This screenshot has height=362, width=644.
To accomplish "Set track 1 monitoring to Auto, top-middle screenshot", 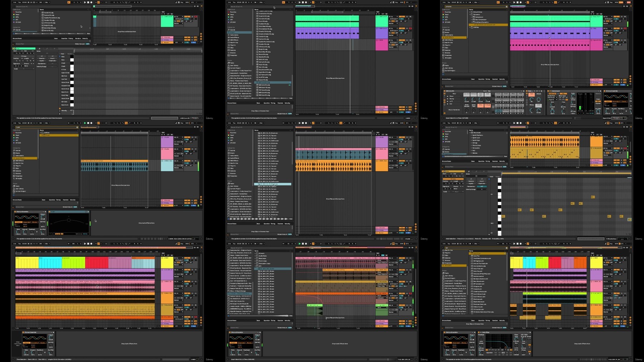I will point(393,21).
